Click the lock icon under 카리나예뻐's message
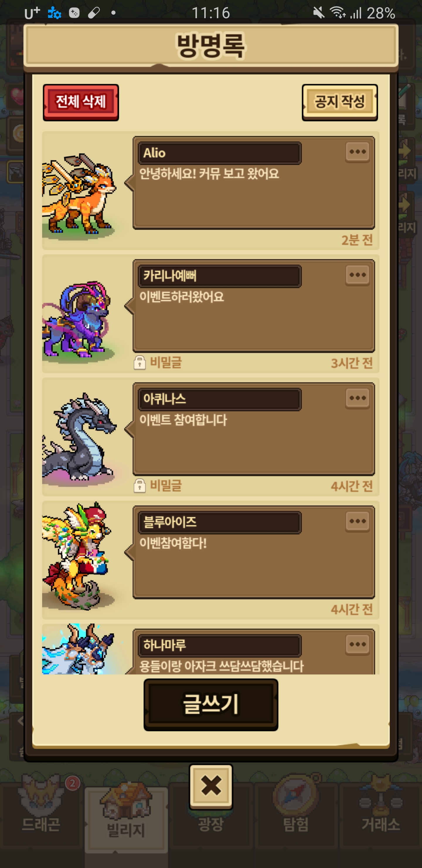The image size is (422, 868). (x=139, y=362)
